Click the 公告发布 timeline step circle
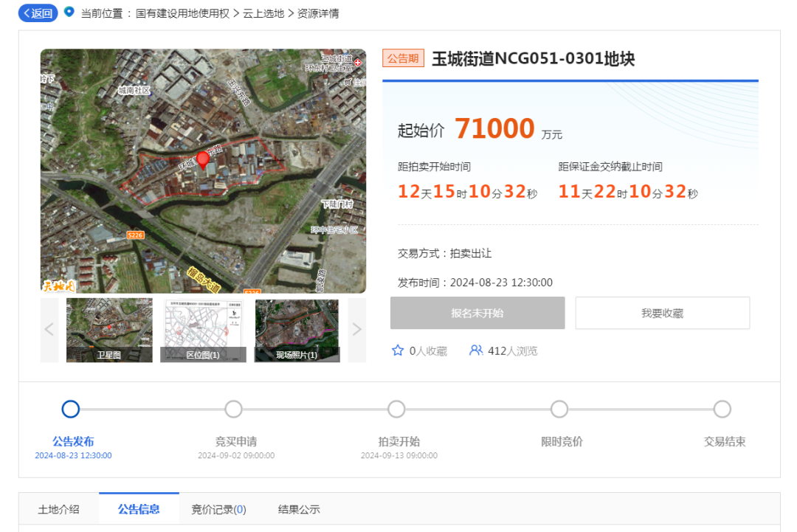 coord(71,409)
